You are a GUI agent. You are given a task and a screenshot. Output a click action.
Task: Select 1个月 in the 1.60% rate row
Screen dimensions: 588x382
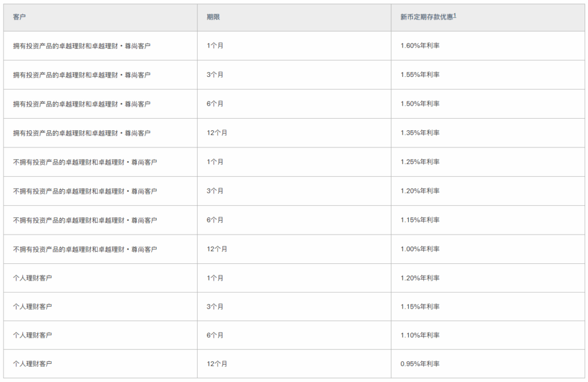coord(215,46)
